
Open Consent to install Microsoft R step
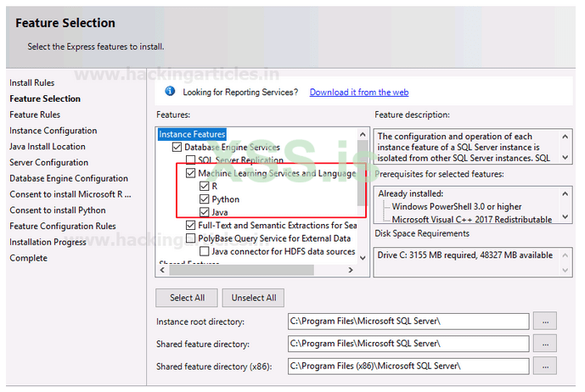70,194
